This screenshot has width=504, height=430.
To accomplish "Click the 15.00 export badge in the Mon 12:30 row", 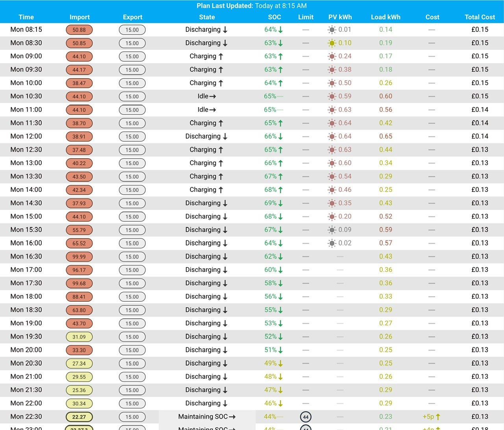I will (132, 150).
